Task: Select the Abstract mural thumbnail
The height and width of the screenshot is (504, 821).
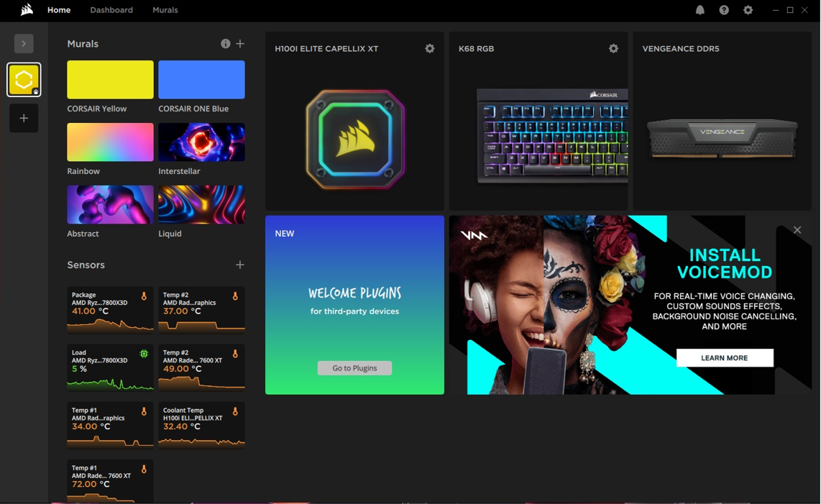Action: coord(110,204)
